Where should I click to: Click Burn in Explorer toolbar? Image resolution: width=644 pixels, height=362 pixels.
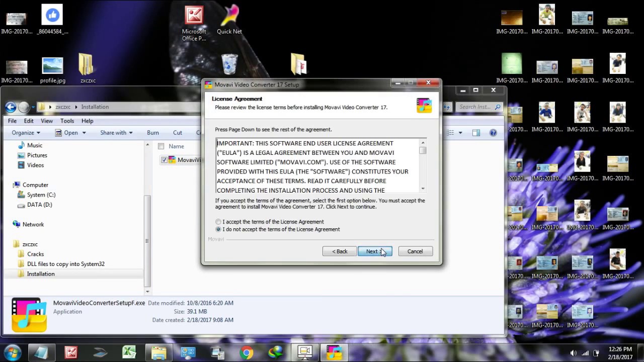coord(153,133)
